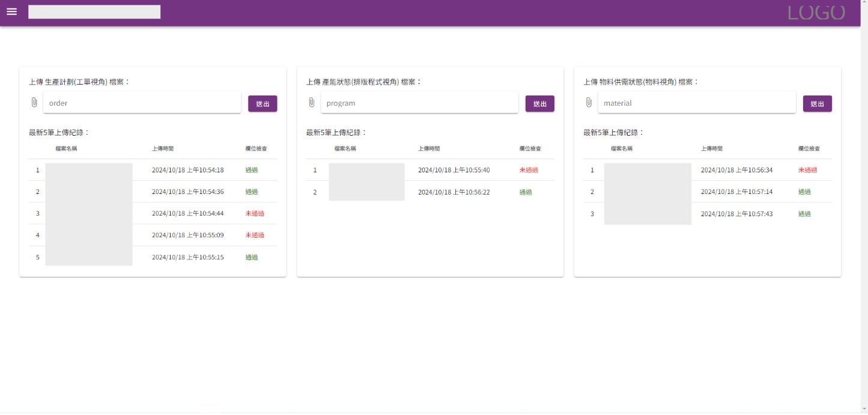Click the program file input field
The height and width of the screenshot is (415, 868).
coord(419,103)
